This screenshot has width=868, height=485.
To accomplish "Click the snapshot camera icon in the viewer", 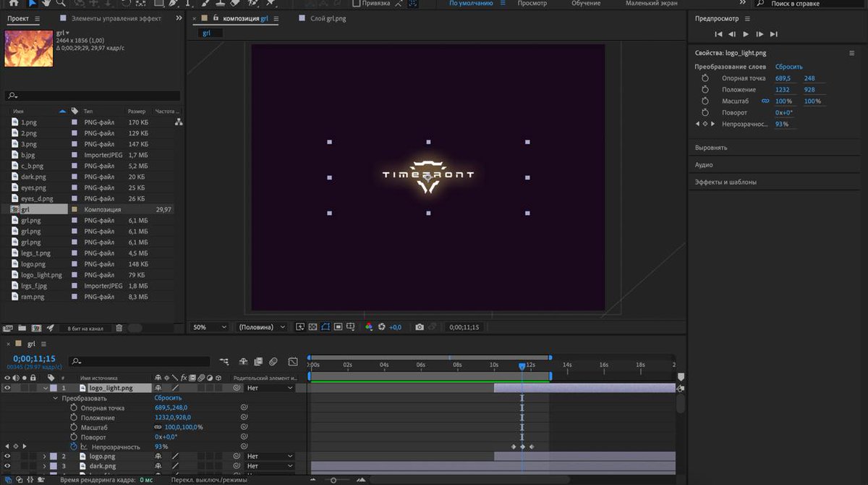I will (420, 327).
